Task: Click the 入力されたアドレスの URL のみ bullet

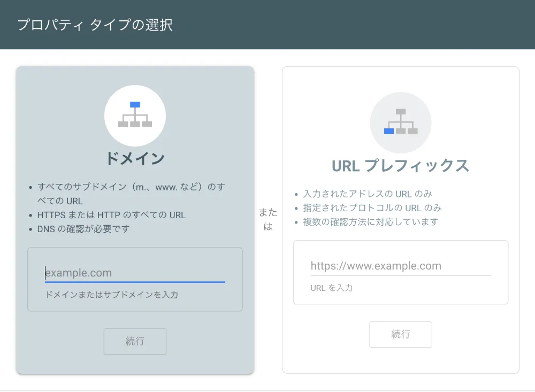Action: pyautogui.click(x=368, y=194)
